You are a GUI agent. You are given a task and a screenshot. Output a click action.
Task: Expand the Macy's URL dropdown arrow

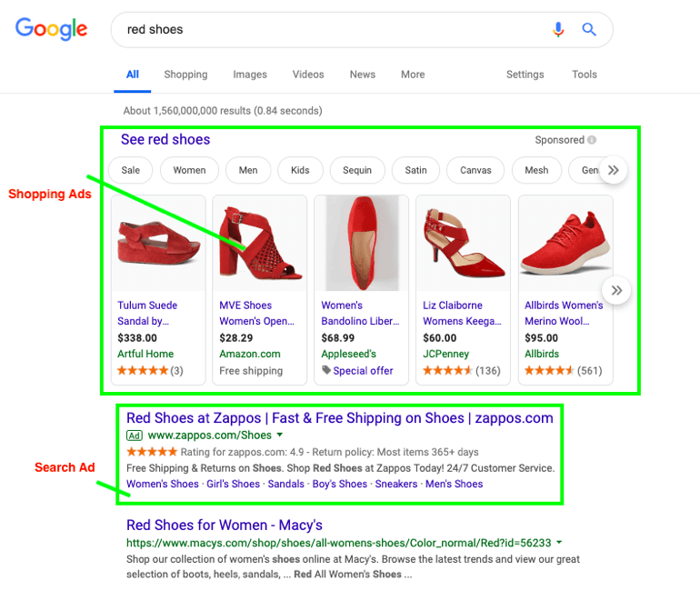coord(559,542)
